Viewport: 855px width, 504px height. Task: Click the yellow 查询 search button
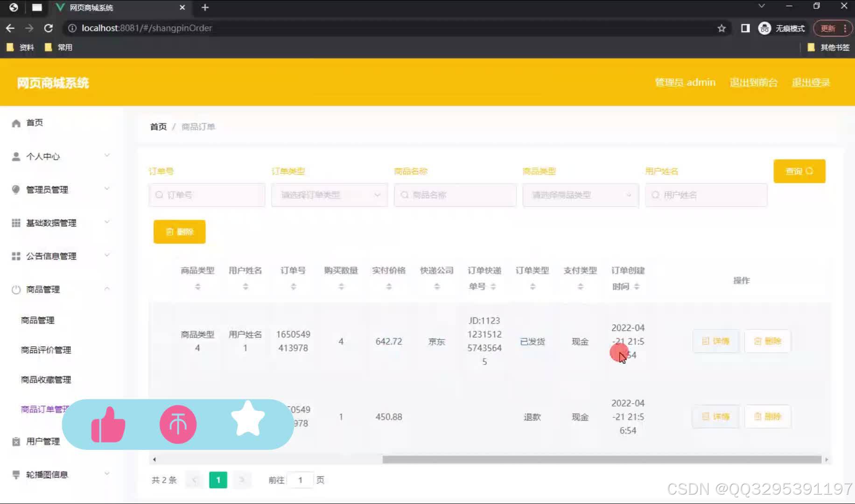tap(799, 171)
